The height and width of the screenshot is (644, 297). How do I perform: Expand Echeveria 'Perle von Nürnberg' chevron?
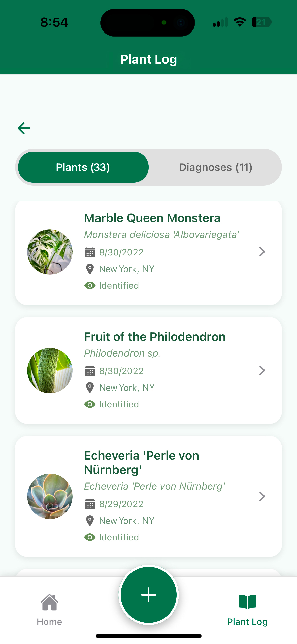[262, 496]
